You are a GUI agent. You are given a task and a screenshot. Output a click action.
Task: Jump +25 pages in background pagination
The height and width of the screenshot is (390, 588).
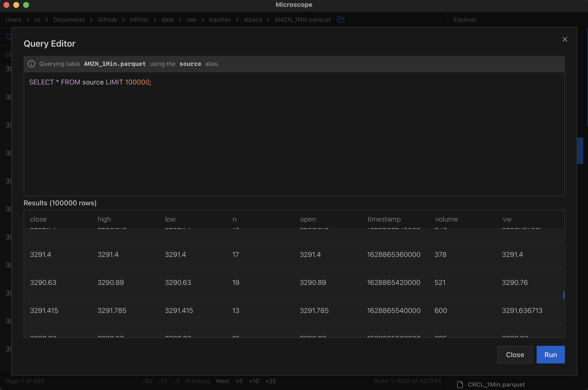pyautogui.click(x=270, y=381)
